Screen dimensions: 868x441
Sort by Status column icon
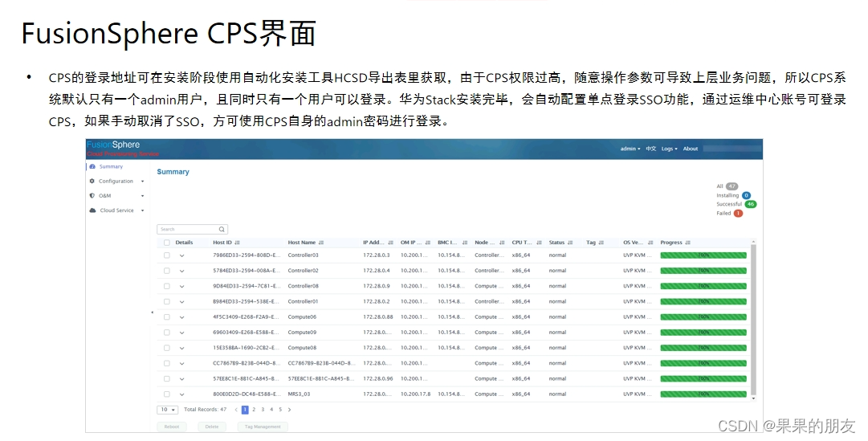[x=570, y=243]
